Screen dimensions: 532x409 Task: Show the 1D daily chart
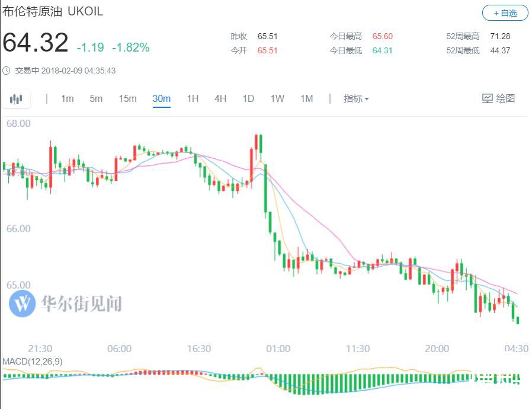248,98
